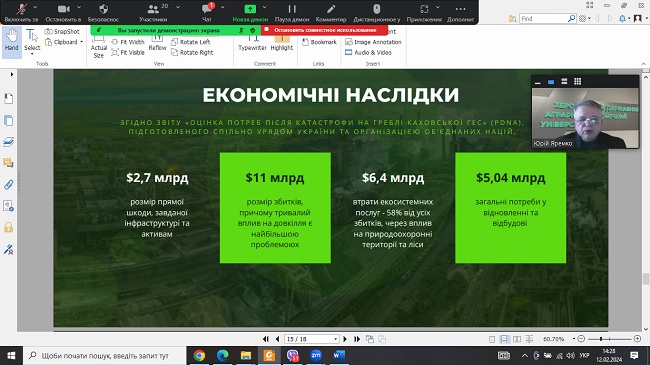Image resolution: width=650 pixels, height=365 pixels.
Task: Click the Fit Width button
Action: coord(128,42)
